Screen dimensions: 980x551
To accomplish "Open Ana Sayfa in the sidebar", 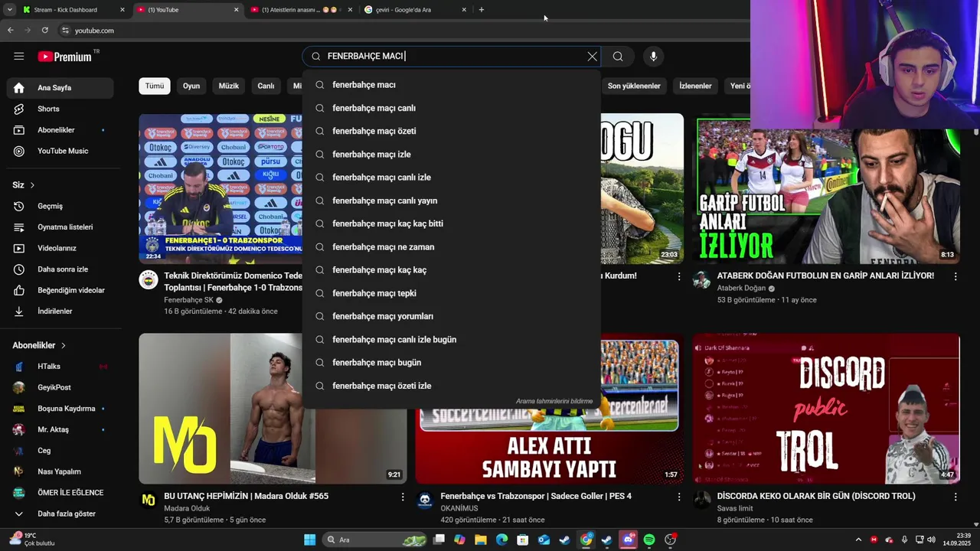I will pos(60,87).
